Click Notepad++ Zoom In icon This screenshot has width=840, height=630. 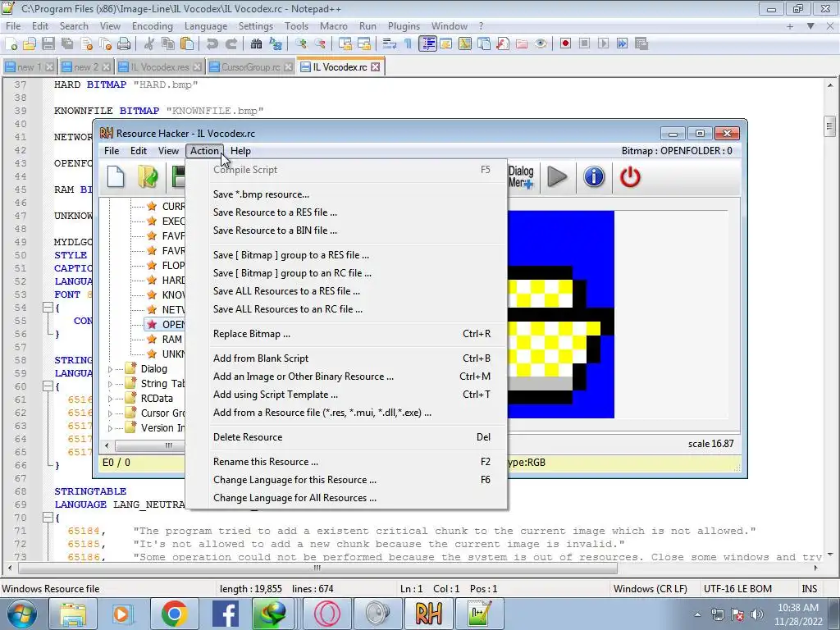click(301, 44)
